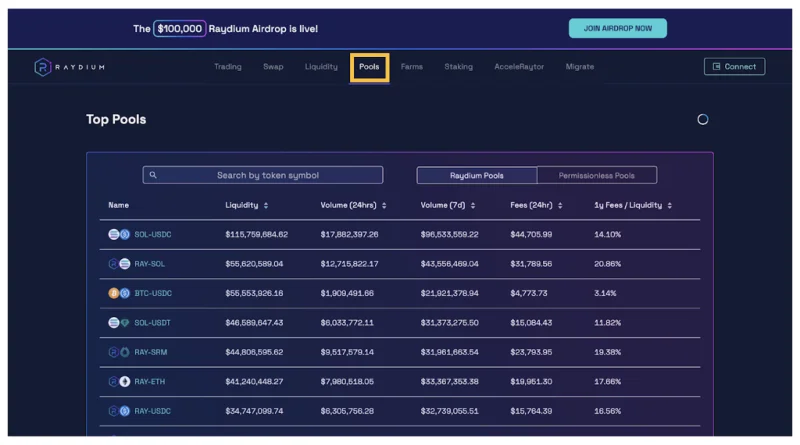Open the RAY-USDC pool link
The height and width of the screenshot is (445, 800).
152,411
